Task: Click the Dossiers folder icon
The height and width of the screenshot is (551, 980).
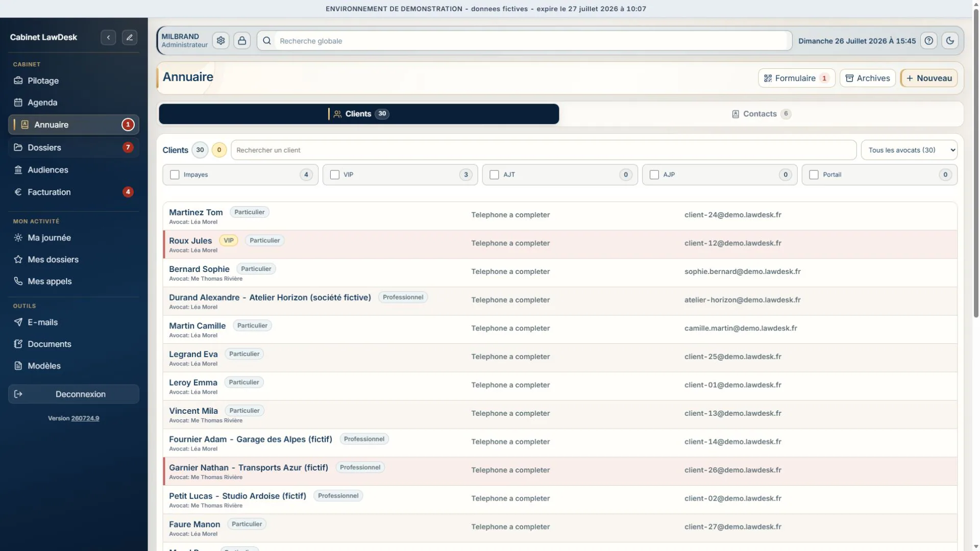Action: 18,147
